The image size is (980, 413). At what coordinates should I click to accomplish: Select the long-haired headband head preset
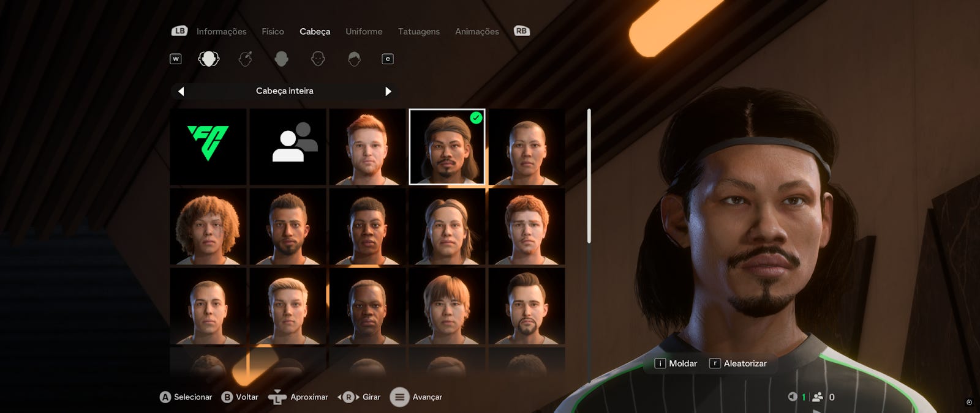point(447,147)
